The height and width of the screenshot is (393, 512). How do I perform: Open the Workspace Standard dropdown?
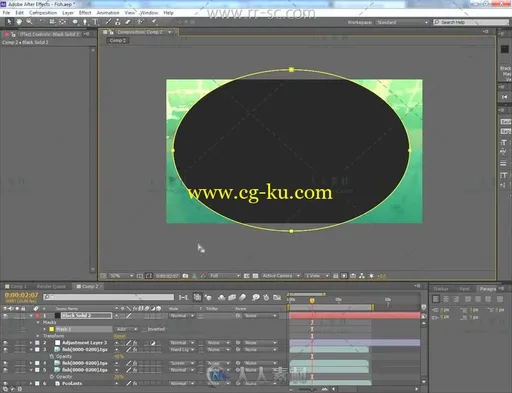[x=402, y=22]
